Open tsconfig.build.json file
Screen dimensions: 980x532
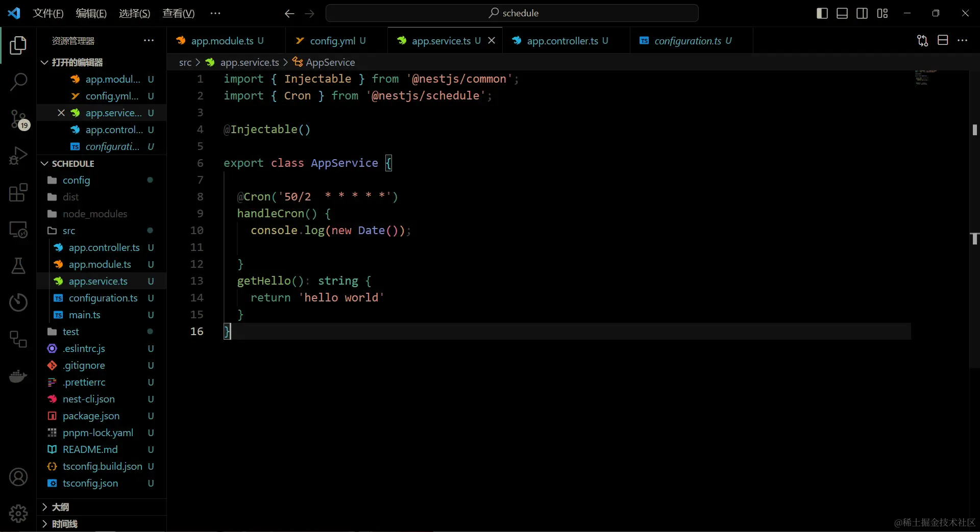pos(102,466)
